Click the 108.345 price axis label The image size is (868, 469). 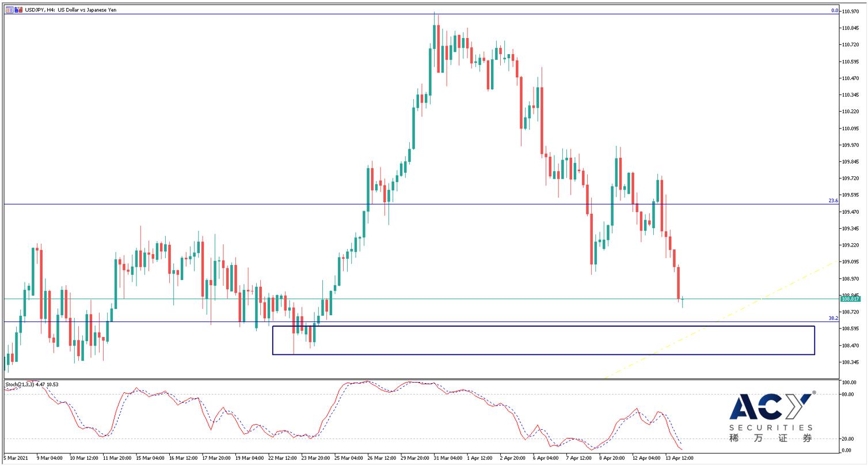[x=850, y=362]
